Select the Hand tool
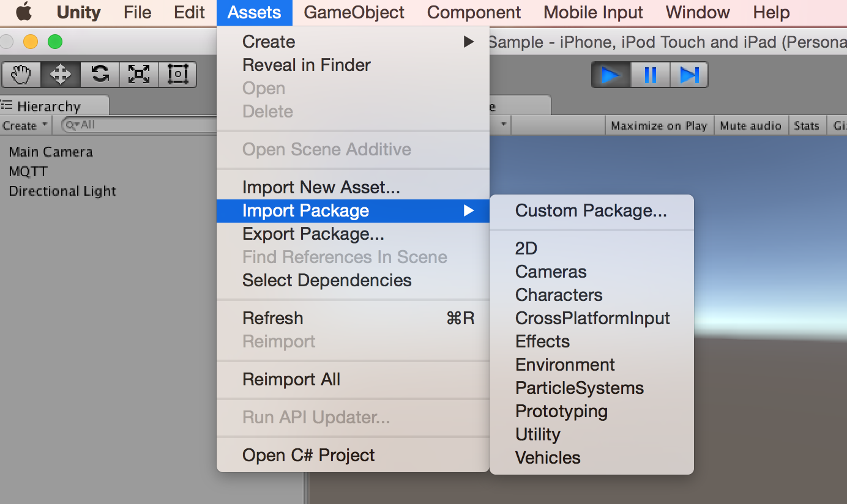 [x=21, y=75]
